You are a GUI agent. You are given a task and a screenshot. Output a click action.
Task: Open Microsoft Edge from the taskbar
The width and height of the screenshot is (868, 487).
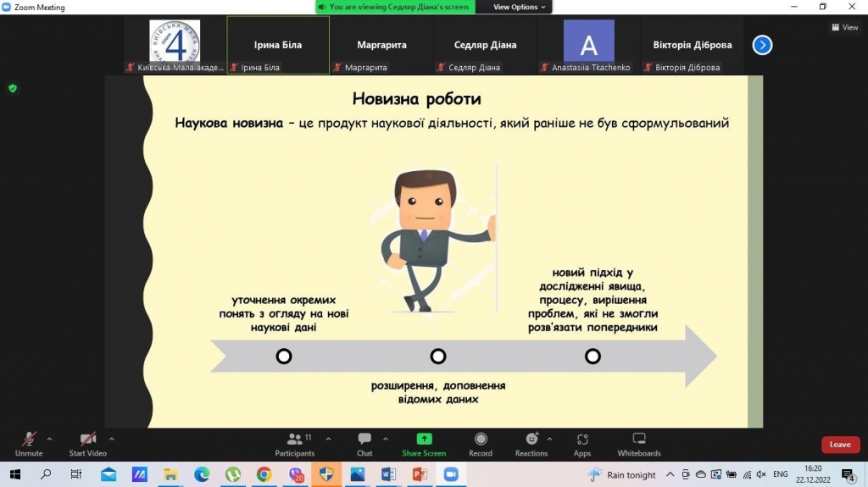(x=202, y=474)
